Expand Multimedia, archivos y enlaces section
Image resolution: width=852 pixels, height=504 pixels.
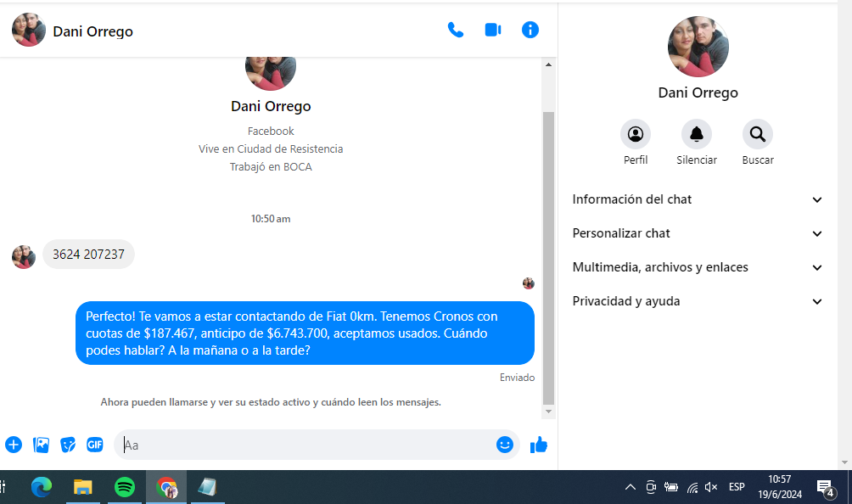click(x=698, y=267)
